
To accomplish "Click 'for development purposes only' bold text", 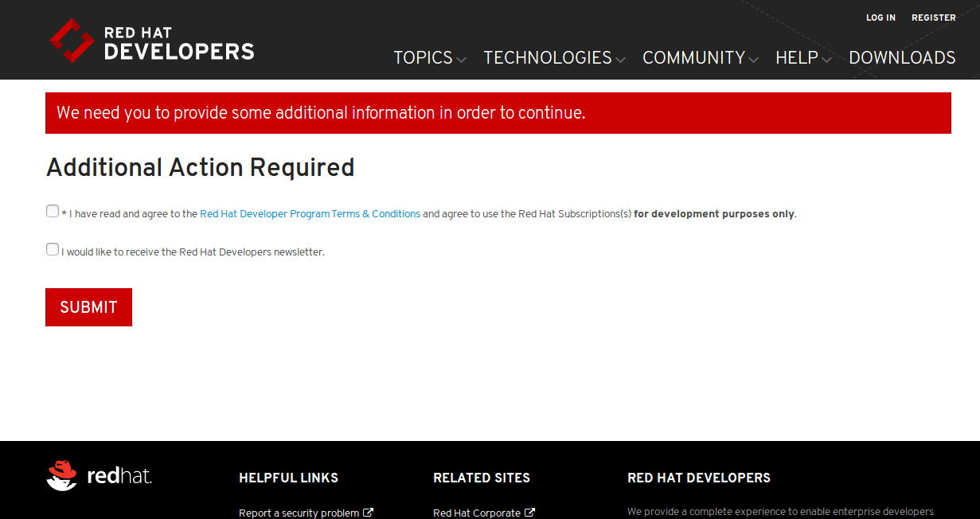I will tap(714, 214).
